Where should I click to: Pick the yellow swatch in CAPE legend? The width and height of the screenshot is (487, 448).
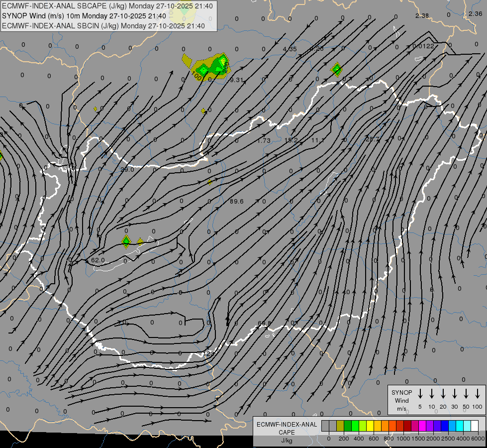(x=370, y=426)
